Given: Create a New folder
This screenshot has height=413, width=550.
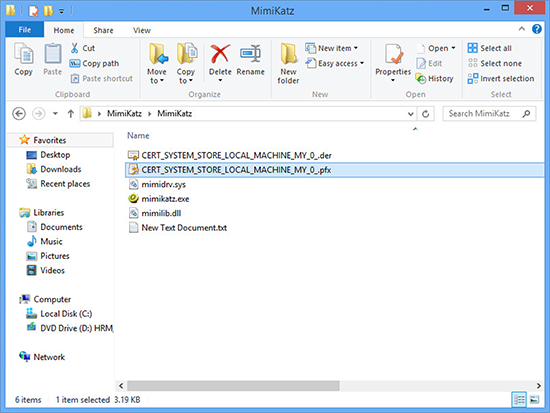Looking at the screenshot, I should pos(288,64).
